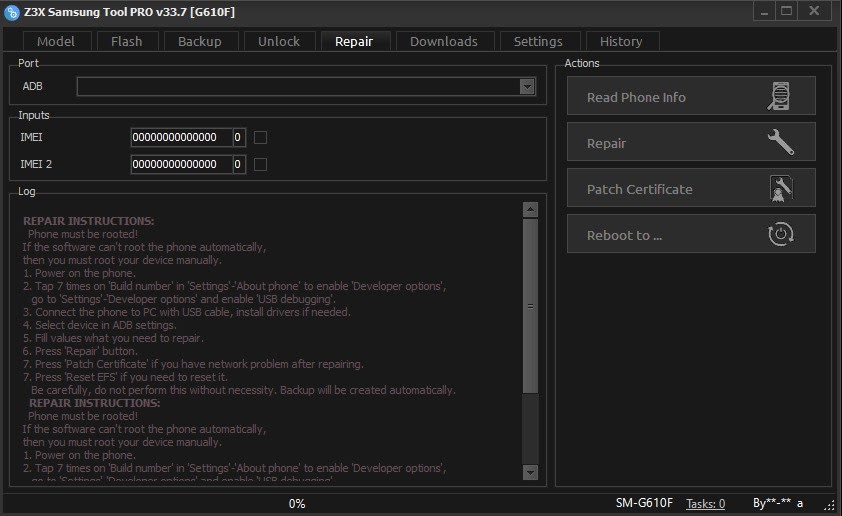Click the SM-G610F status bar text

[x=644, y=503]
